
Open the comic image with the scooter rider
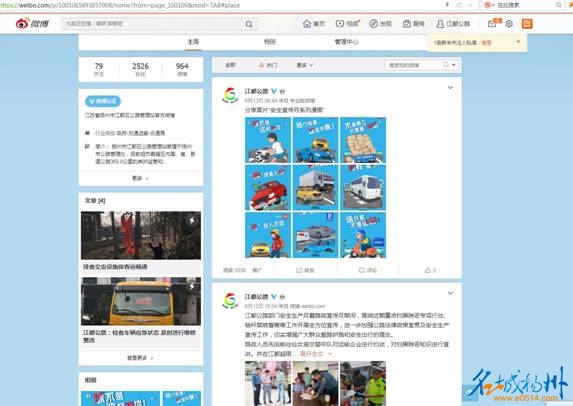point(363,235)
